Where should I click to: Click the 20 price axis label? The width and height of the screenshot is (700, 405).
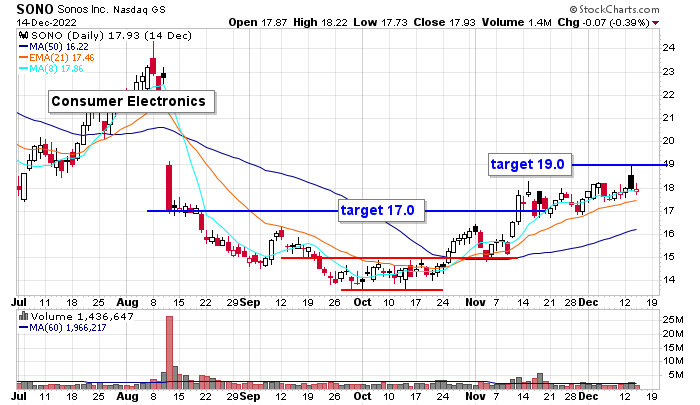669,141
